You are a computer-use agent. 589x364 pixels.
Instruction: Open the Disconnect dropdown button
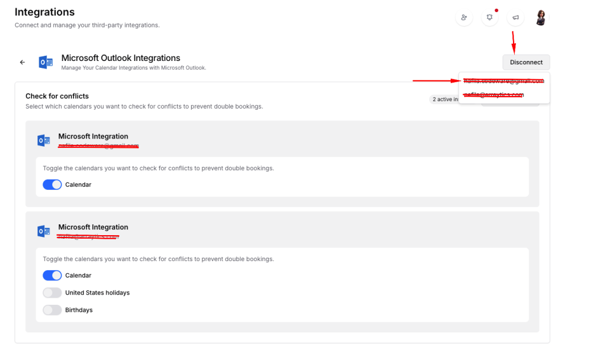coord(526,62)
